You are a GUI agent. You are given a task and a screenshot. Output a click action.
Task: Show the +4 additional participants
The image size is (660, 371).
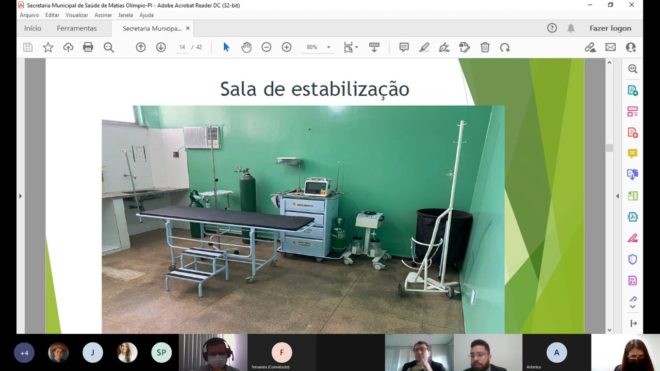point(24,353)
